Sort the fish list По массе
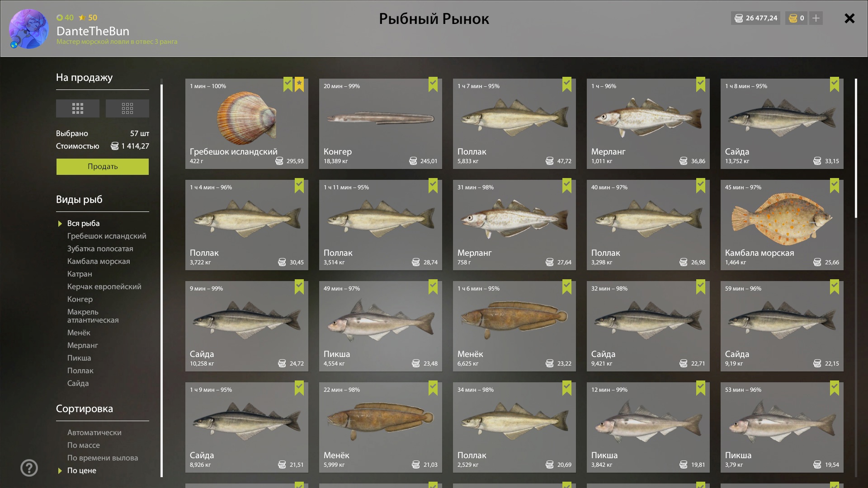 [x=84, y=445]
